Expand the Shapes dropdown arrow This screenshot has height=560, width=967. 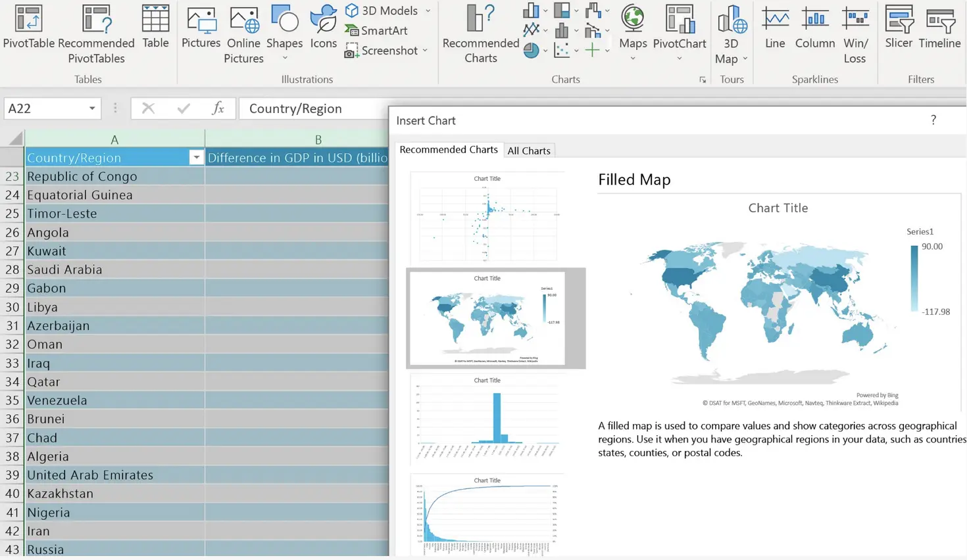coord(285,58)
